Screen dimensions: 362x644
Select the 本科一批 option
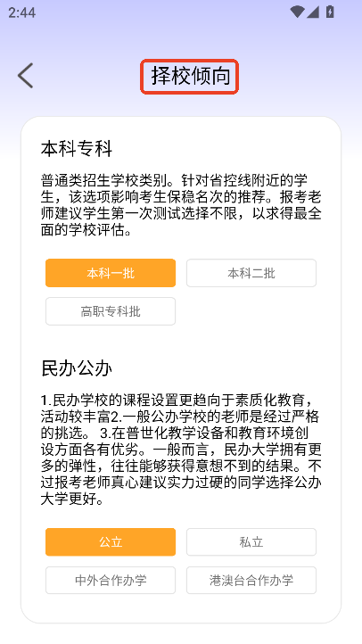click(x=111, y=273)
